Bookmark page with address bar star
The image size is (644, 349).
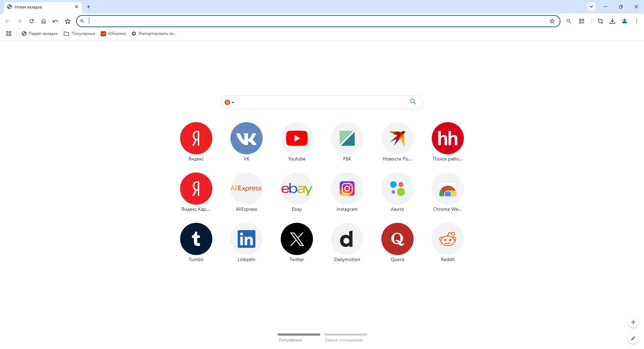(552, 21)
